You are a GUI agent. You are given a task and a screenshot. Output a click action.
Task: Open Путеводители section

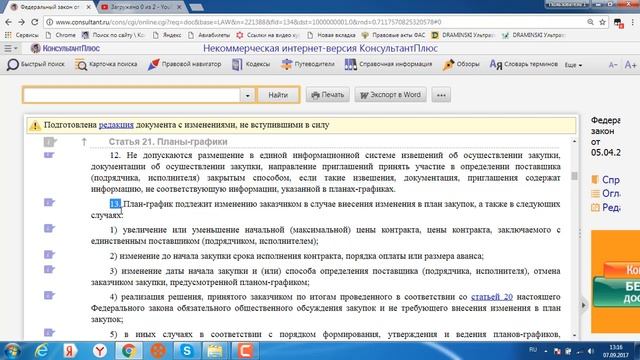tap(308, 64)
